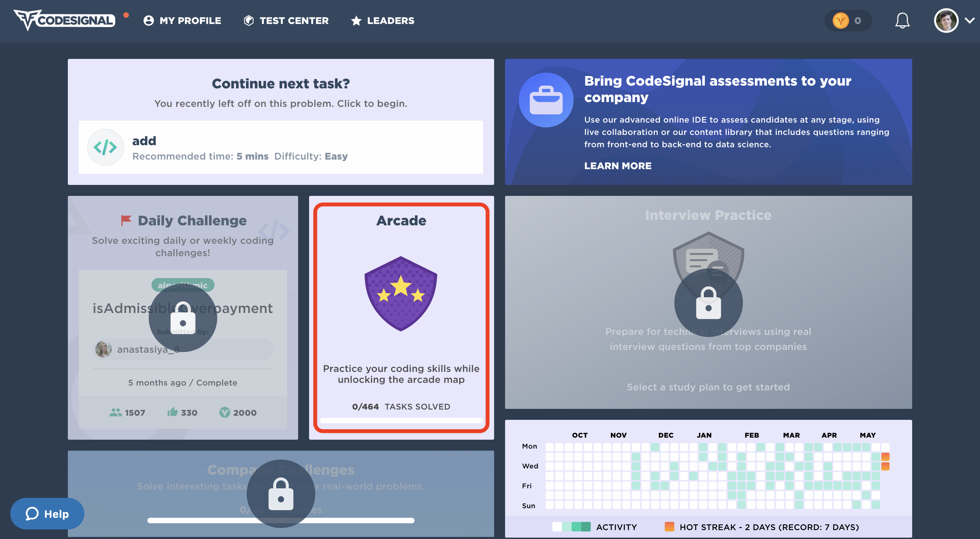Image resolution: width=980 pixels, height=539 pixels.
Task: Open the Help chat button
Action: point(47,514)
